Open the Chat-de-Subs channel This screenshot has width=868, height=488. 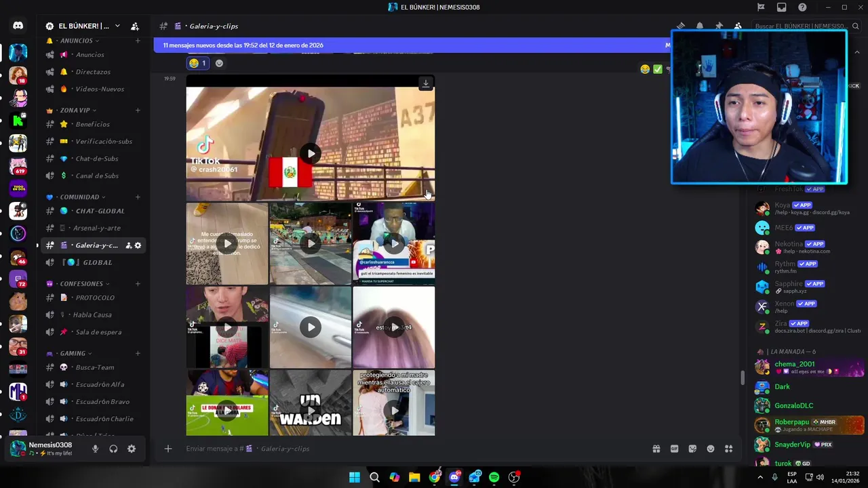(x=94, y=159)
